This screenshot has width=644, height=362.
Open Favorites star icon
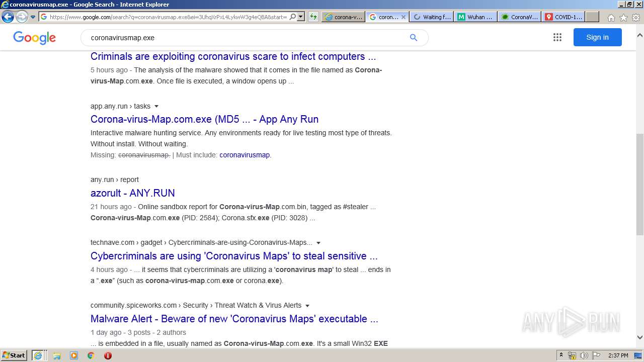click(x=623, y=18)
